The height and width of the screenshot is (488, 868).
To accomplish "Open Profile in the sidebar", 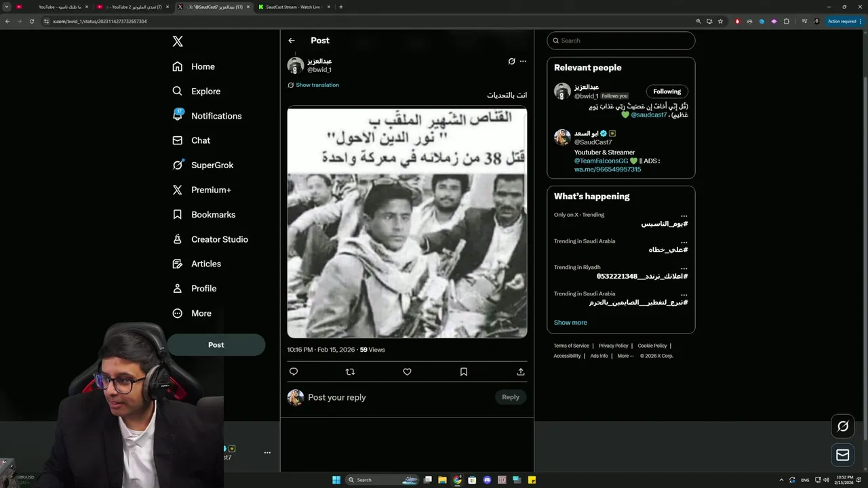I will point(195,288).
